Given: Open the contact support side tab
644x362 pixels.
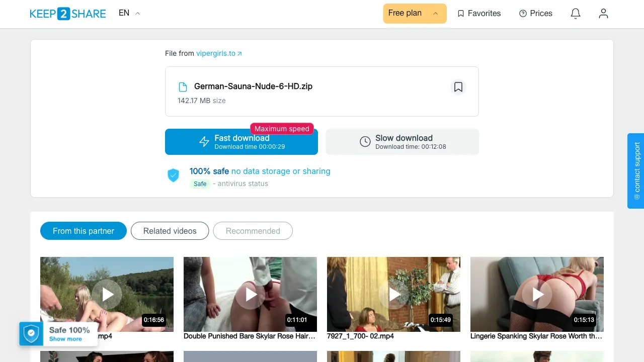Looking at the screenshot, I should (636, 171).
